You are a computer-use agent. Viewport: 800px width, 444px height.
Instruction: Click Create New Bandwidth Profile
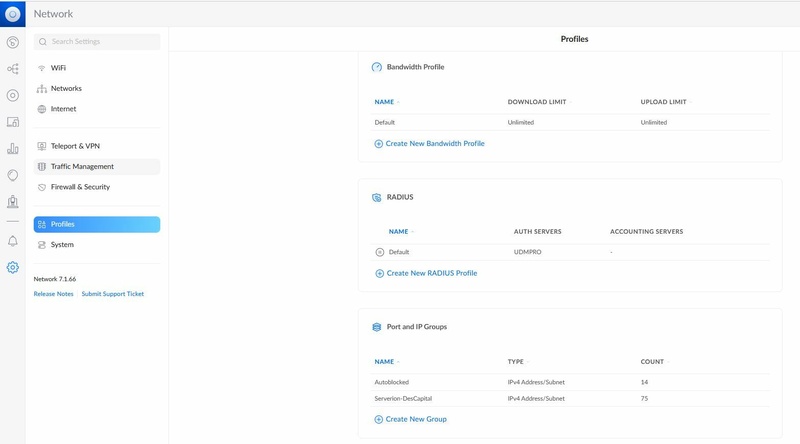(435, 144)
